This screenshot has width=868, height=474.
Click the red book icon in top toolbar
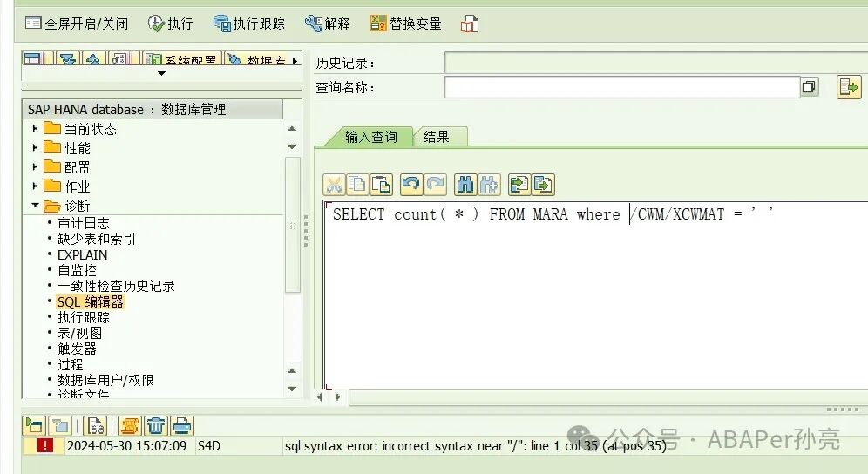point(470,24)
